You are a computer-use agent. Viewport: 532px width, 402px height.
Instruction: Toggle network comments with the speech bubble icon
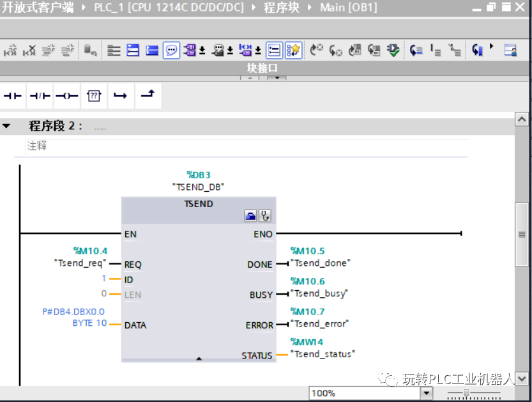(171, 50)
